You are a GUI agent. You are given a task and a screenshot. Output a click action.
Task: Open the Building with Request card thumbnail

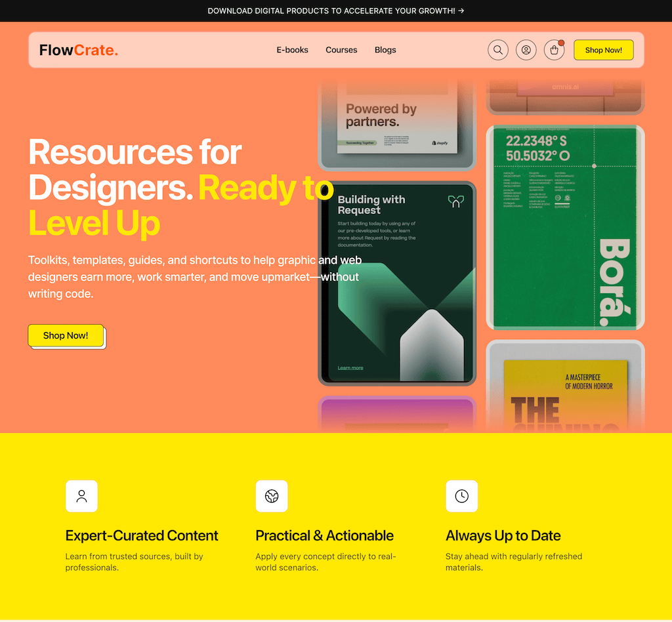pyautogui.click(x=397, y=283)
